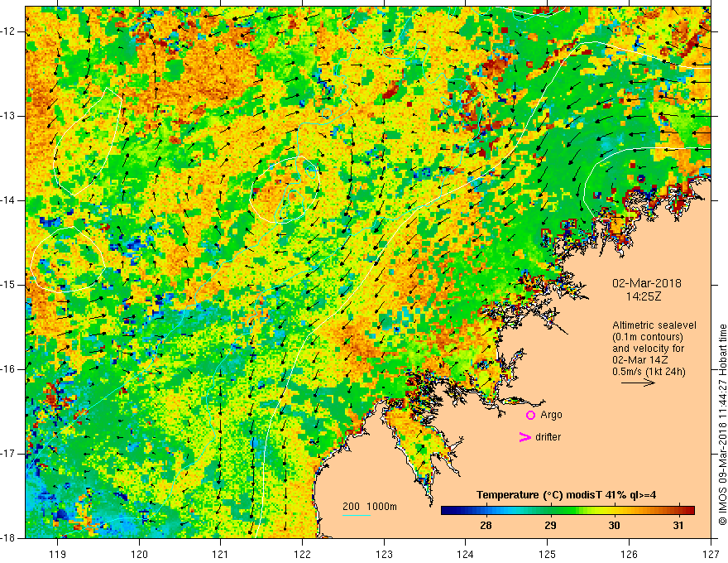Click the 31 colorbar tick label
This screenshot has width=728, height=563.
[x=678, y=526]
